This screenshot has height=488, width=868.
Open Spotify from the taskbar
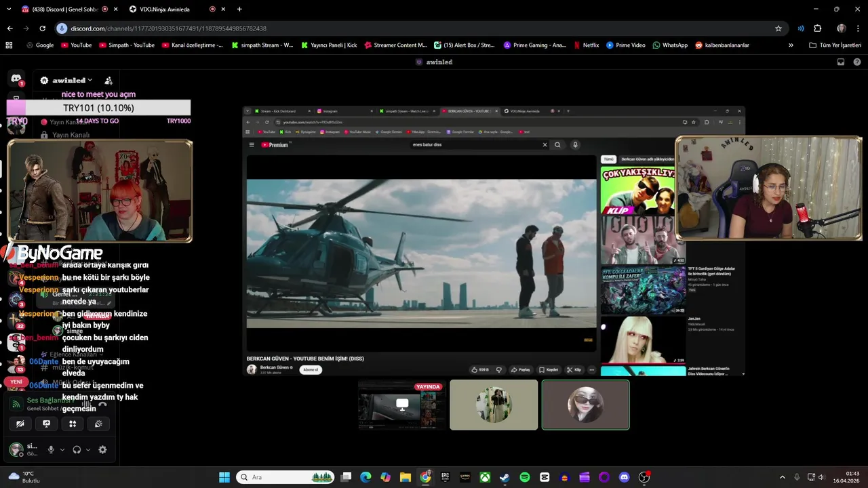(525, 477)
